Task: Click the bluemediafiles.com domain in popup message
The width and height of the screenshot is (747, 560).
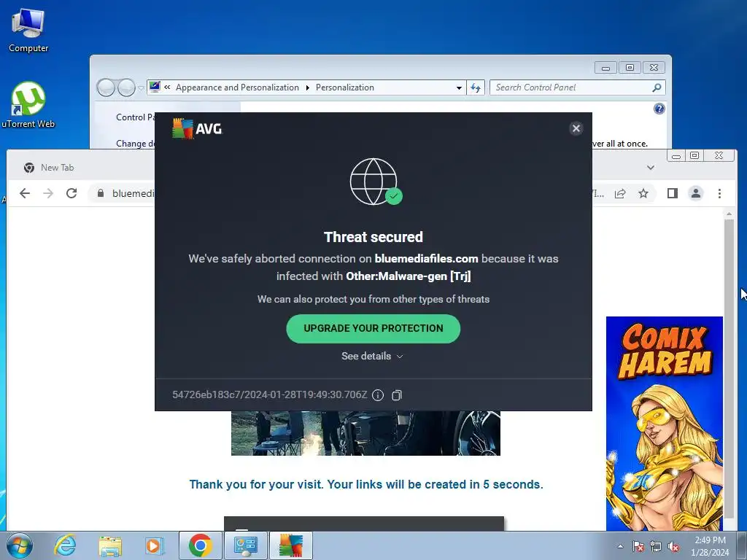Action: tap(426, 259)
